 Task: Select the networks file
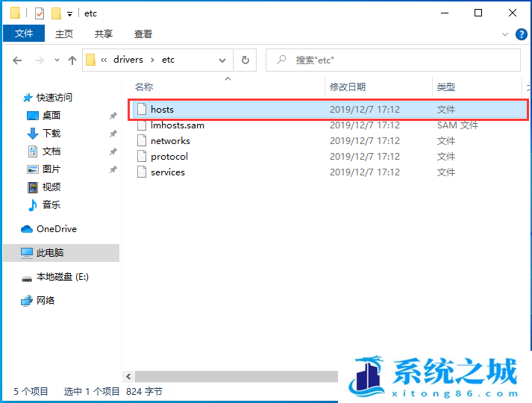point(170,141)
